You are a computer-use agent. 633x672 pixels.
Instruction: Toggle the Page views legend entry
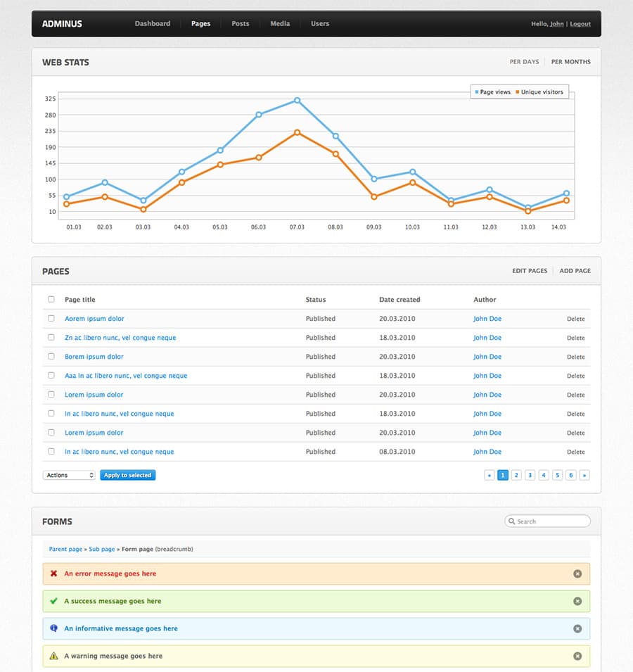[x=492, y=91]
